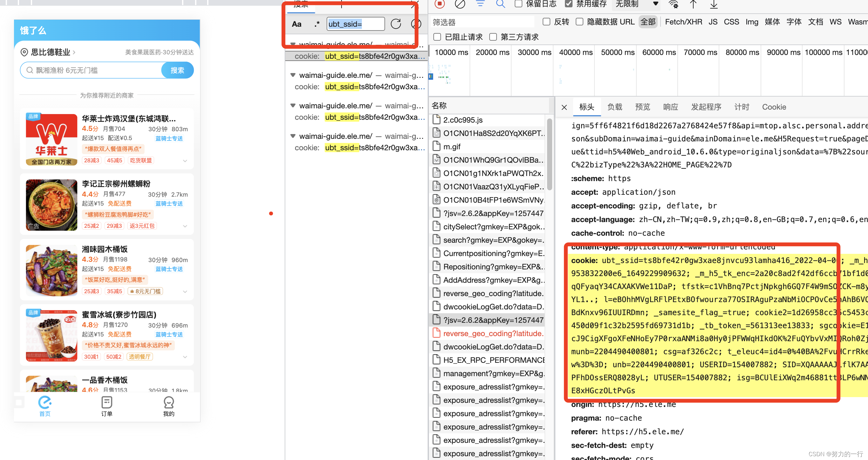This screenshot has width=868, height=460.
Task: Click the location pin icon in Ele.me
Action: pos(24,52)
